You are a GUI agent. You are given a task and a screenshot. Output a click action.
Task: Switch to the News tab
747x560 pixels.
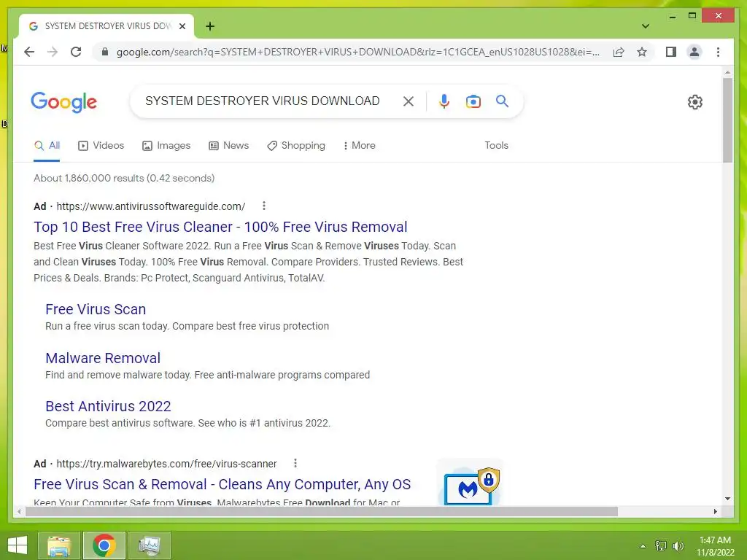coord(228,146)
